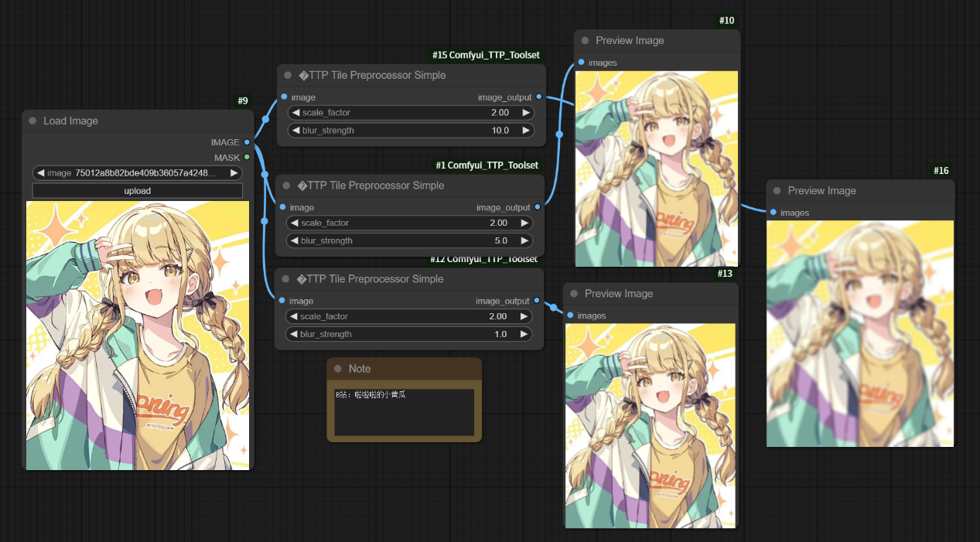Click image_output port of the blur 10.0 node
The width and height of the screenshot is (980, 542).
(x=538, y=97)
